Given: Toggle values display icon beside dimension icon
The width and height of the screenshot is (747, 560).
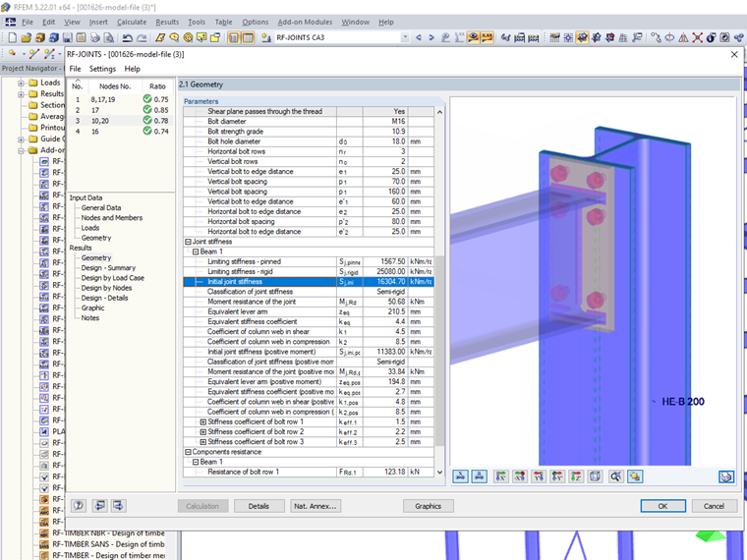Looking at the screenshot, I should pos(480,476).
